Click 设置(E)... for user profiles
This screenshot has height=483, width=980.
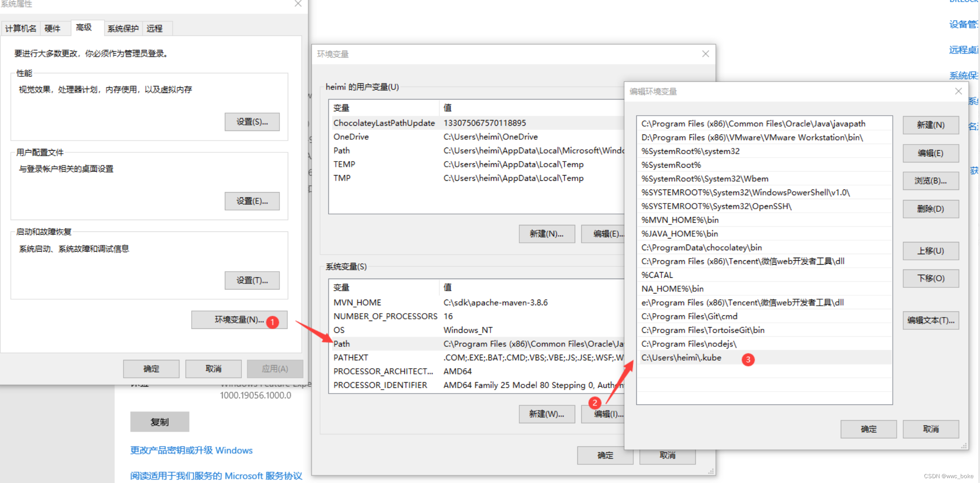pos(252,201)
